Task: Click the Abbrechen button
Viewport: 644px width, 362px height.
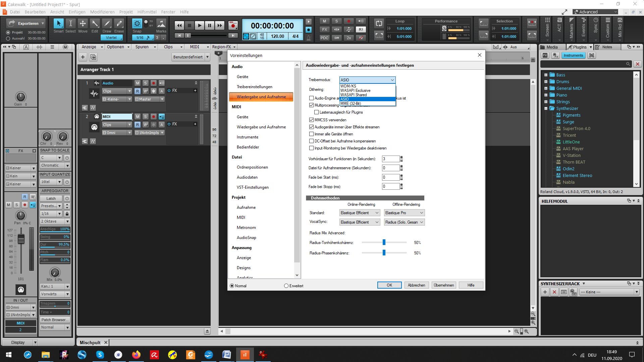Action: (x=416, y=285)
